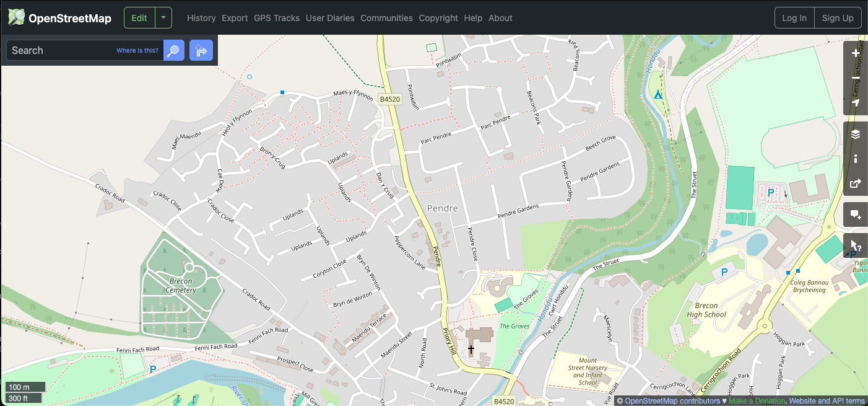Click the 'Peppercorn Lane' street label
Viewport: 868px width, 406px height.
click(x=411, y=252)
